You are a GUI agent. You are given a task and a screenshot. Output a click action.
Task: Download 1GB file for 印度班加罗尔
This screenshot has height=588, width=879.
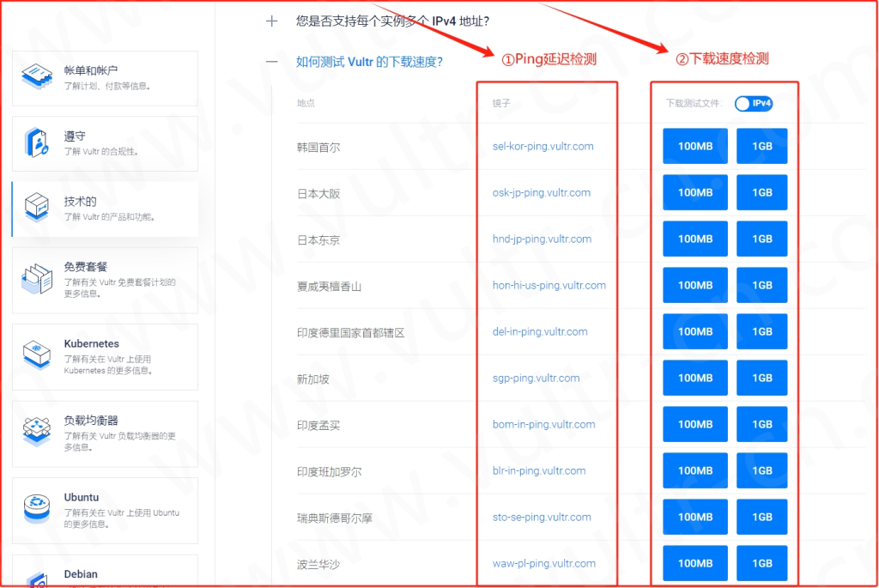pyautogui.click(x=762, y=471)
